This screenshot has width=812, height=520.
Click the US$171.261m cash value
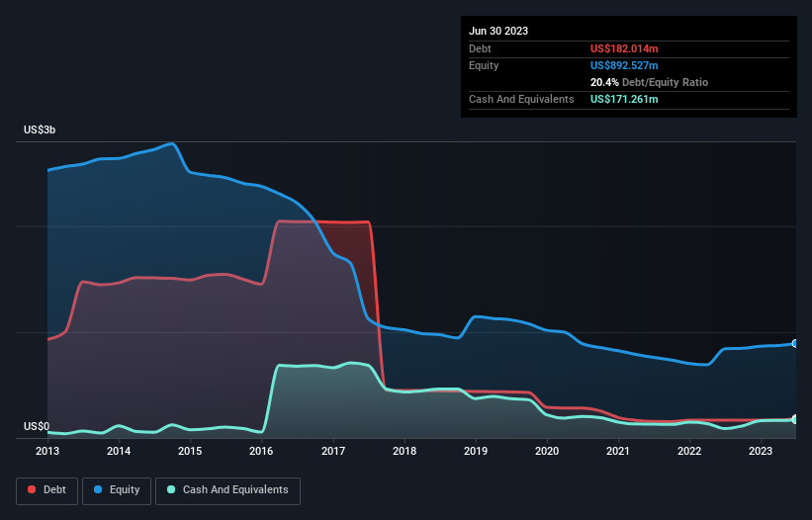624,99
